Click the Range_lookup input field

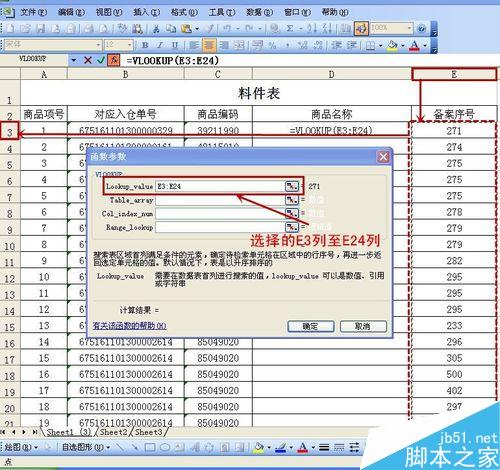click(x=220, y=227)
